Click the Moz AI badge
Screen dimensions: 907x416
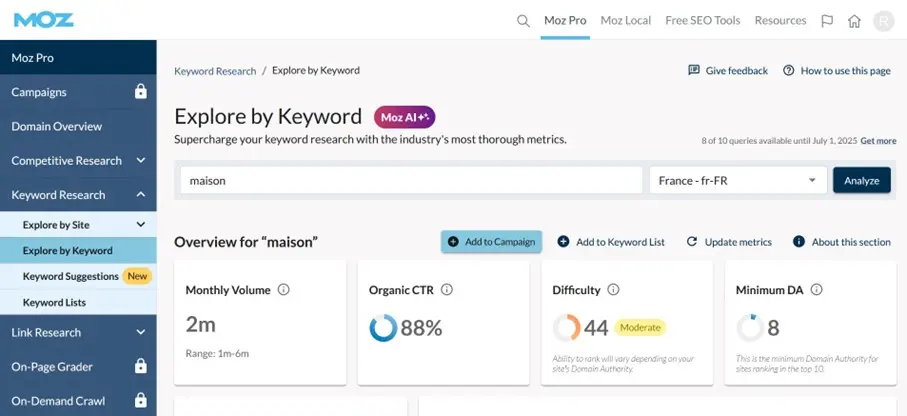404,117
